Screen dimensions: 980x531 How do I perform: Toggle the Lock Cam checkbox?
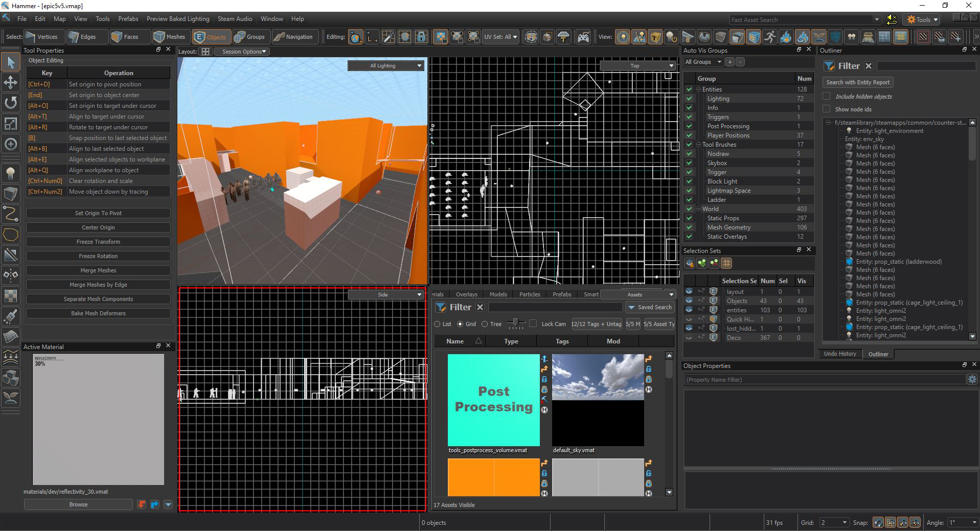[533, 324]
